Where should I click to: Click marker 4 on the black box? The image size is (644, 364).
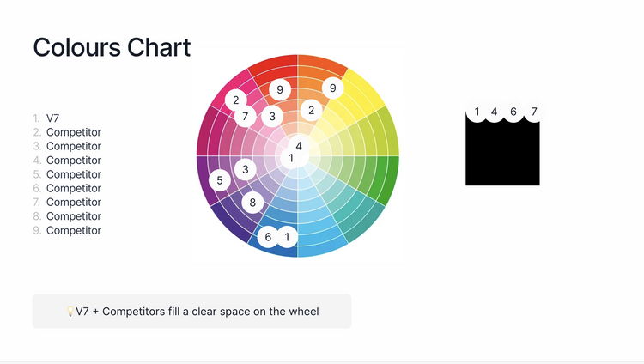[494, 112]
